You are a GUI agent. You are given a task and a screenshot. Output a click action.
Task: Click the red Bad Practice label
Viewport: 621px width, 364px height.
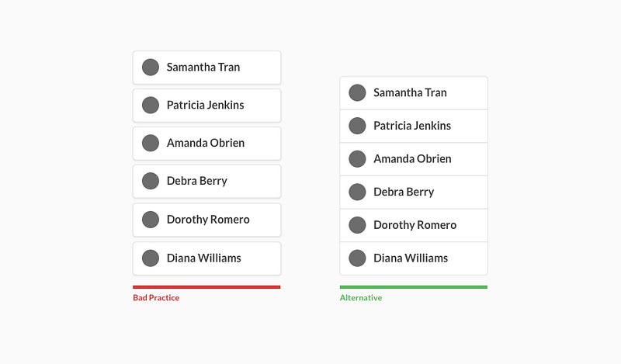pyautogui.click(x=156, y=298)
